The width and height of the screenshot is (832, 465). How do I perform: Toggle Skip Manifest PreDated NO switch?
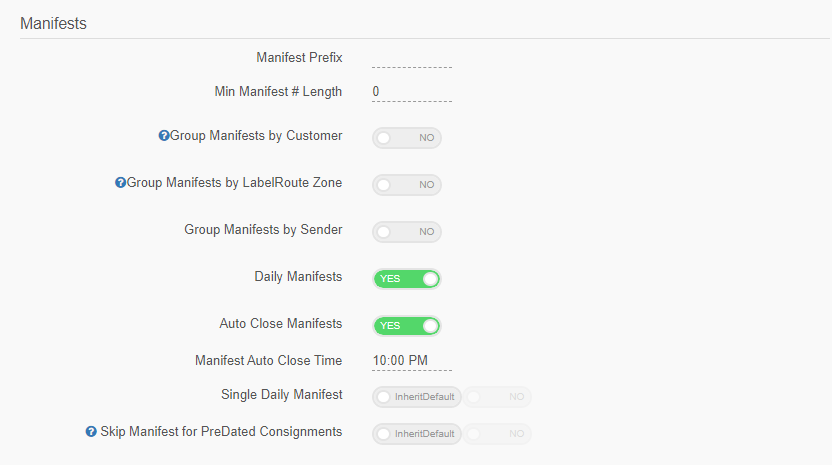pos(497,434)
